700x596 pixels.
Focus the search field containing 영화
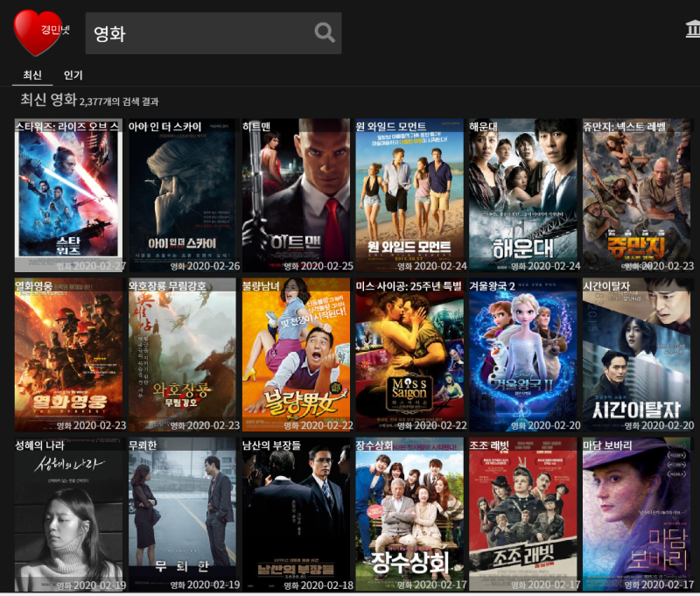tap(213, 33)
